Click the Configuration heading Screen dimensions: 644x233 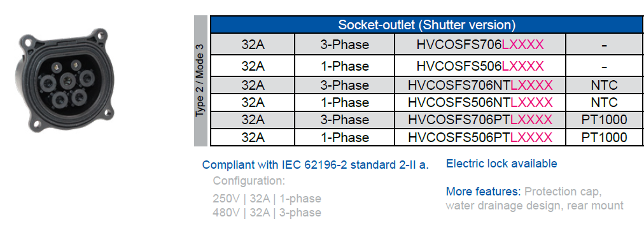pos(249,181)
